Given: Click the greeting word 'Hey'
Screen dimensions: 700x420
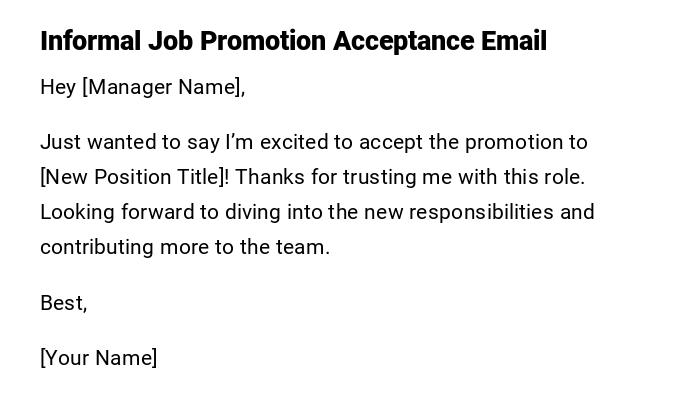Looking at the screenshot, I should pos(58,88).
